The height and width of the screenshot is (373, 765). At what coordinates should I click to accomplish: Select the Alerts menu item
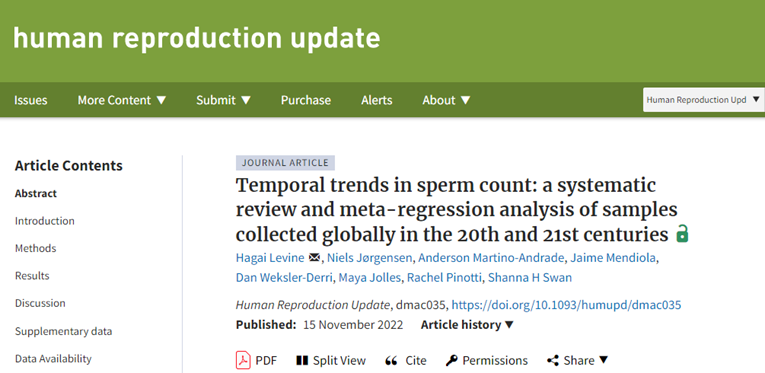coord(377,100)
